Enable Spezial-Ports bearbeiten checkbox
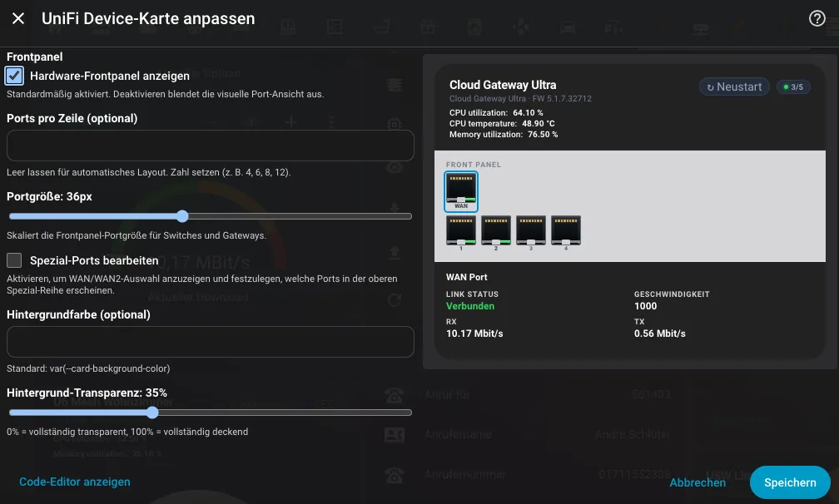This screenshot has width=839, height=504. click(x=14, y=260)
